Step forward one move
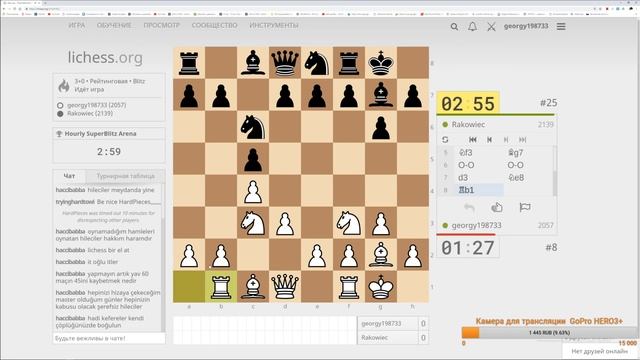Image resolution: width=640 pixels, height=360 pixels. pos(506,140)
